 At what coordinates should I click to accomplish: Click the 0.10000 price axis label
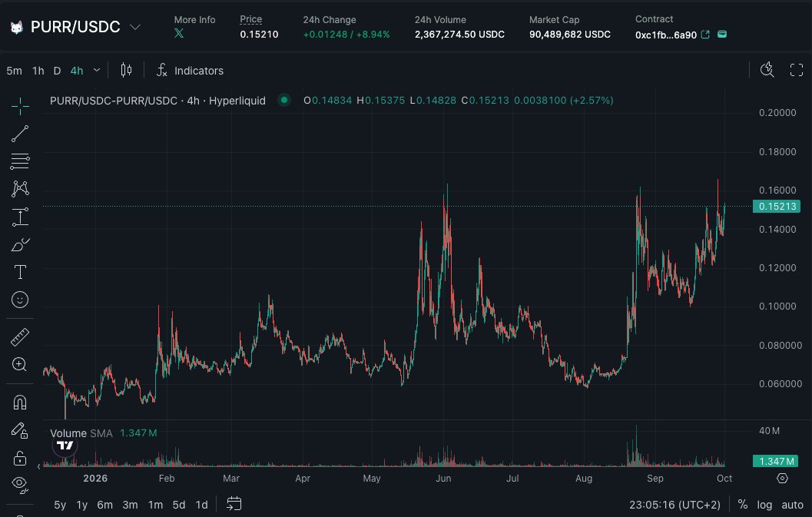[777, 307]
